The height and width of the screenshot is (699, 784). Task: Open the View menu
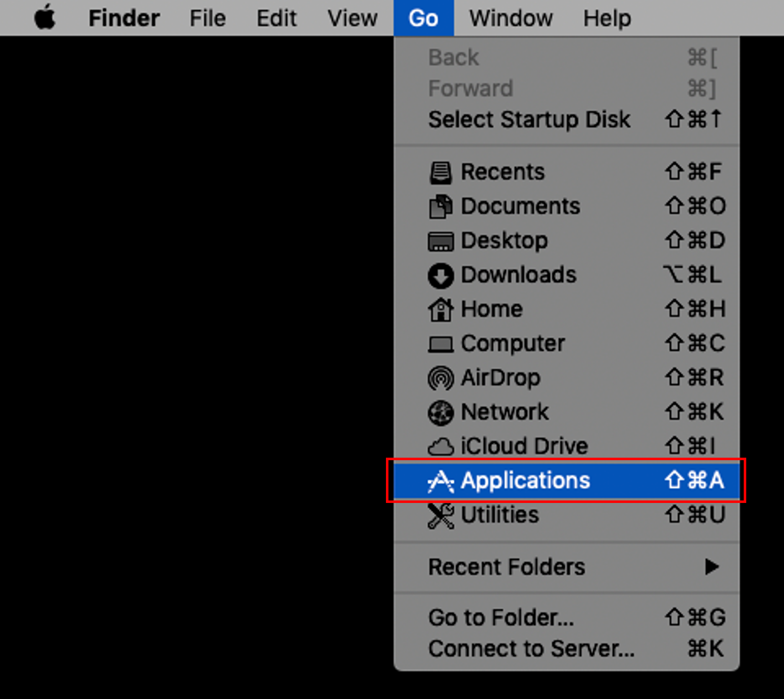(x=352, y=18)
